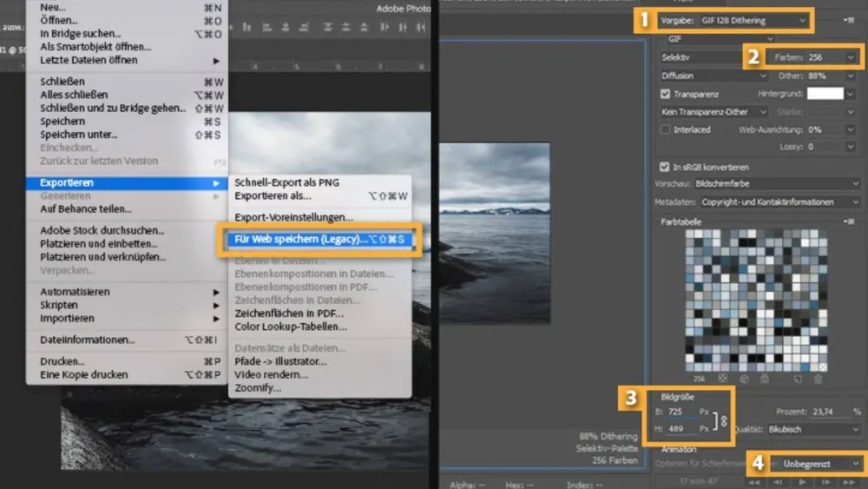Image resolution: width=868 pixels, height=489 pixels.
Task: Click the Prozent field showing 23,74
Action: [x=829, y=412]
